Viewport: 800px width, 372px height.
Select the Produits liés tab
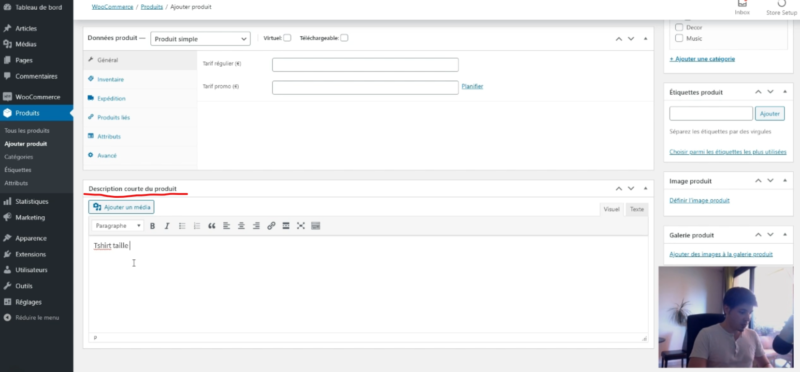[x=140, y=117]
